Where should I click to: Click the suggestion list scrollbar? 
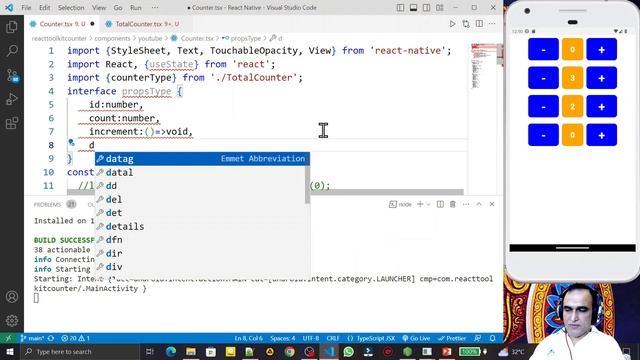click(x=307, y=184)
